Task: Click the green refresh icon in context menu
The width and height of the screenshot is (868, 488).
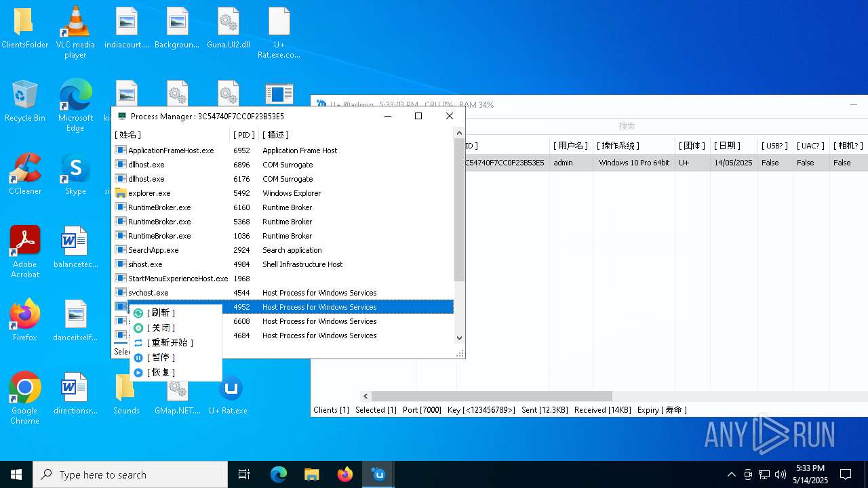Action: pyautogui.click(x=138, y=313)
